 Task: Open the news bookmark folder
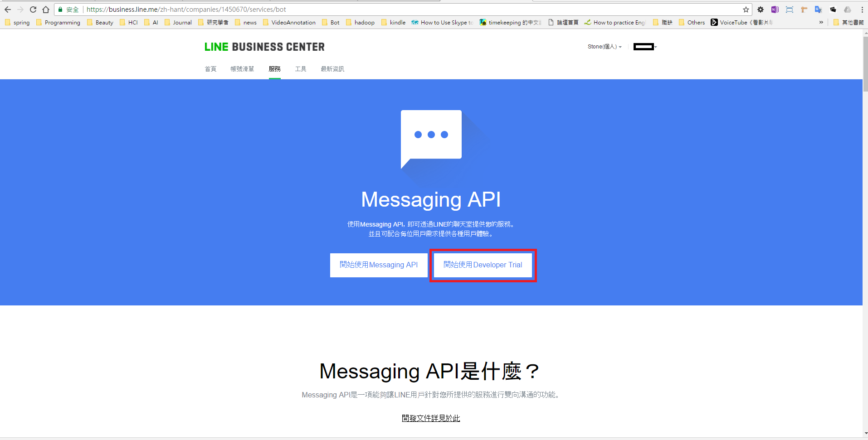coord(246,22)
